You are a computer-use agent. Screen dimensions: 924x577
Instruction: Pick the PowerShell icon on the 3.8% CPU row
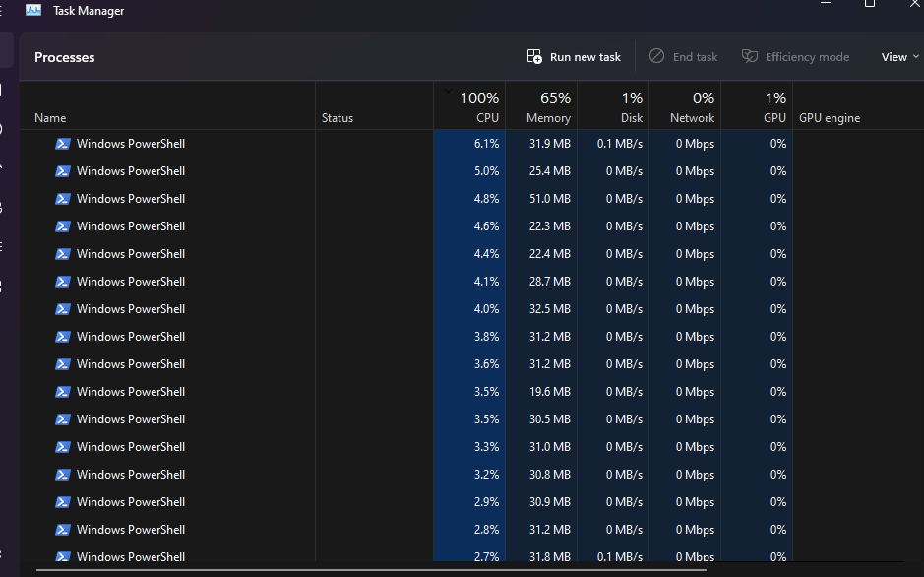tap(63, 337)
